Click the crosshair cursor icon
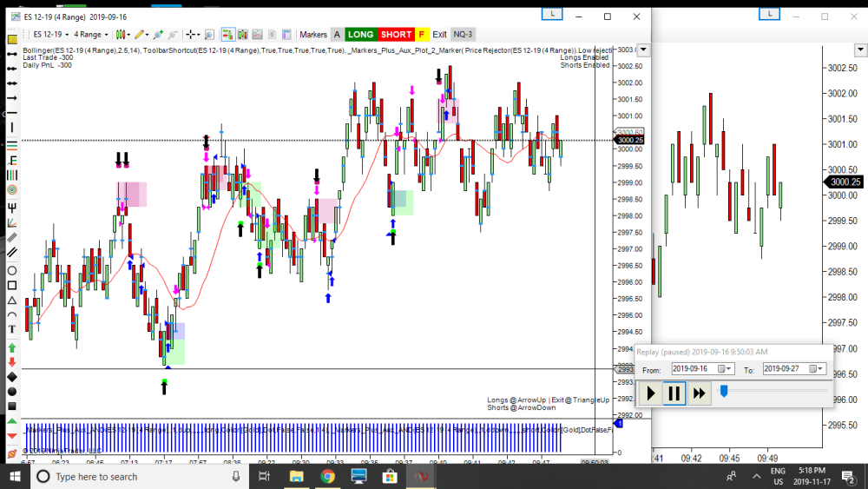The width and height of the screenshot is (868, 489). coord(192,35)
